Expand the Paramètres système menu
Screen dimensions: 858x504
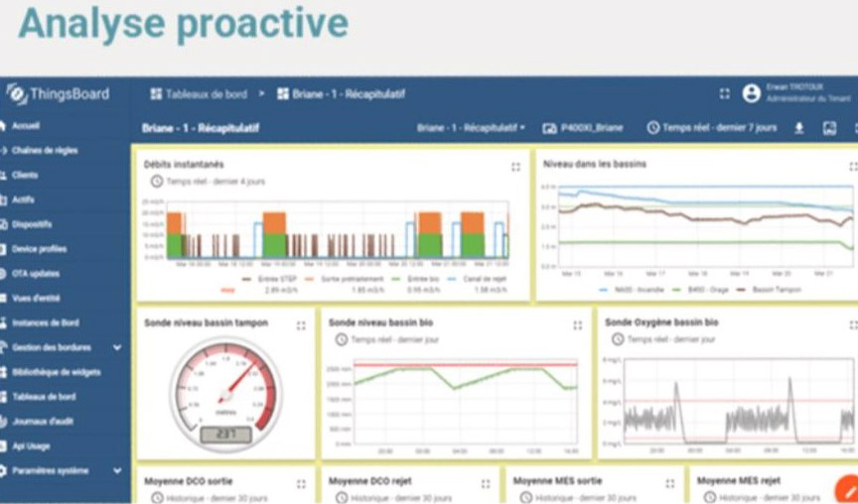point(117,470)
